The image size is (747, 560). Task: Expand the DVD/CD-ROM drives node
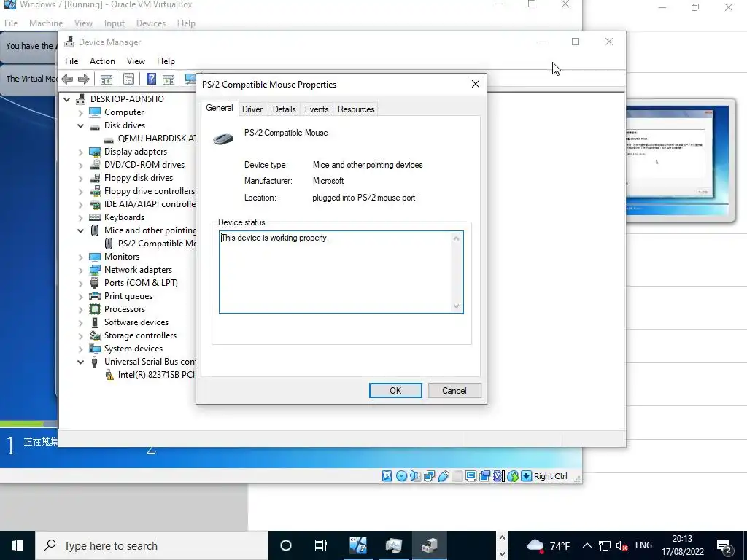click(x=80, y=165)
